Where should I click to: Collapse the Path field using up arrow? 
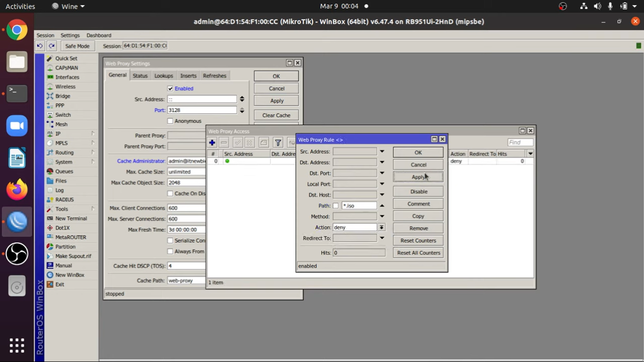coord(382,206)
